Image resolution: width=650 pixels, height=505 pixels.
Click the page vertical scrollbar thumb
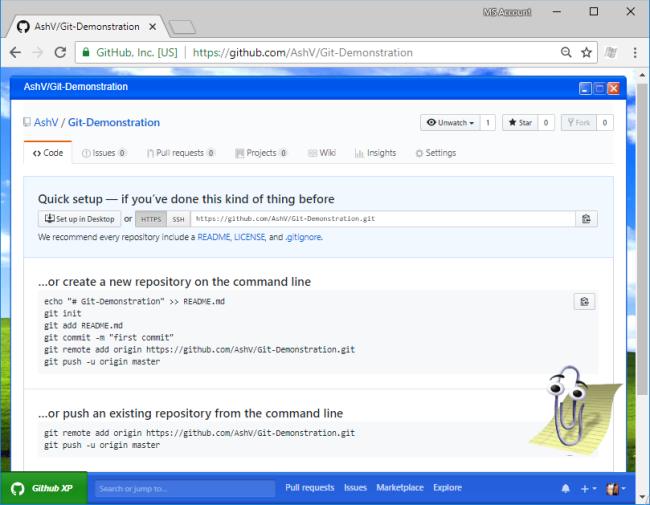click(x=642, y=239)
